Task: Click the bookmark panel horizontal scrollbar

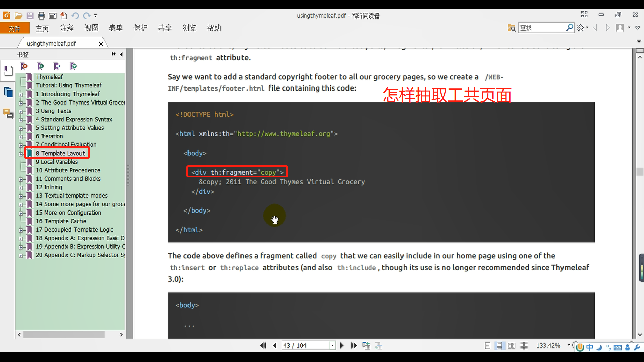Action: pos(64,335)
